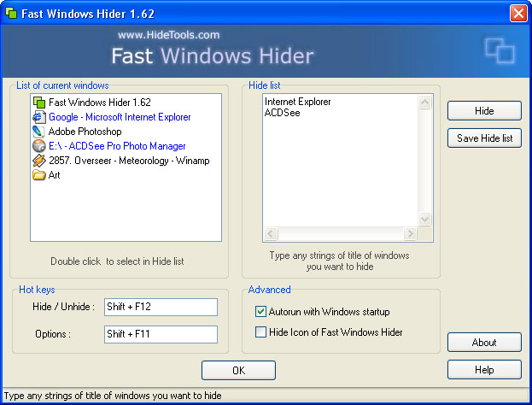
Task: Click Hide list scroll down arrow
Action: click(x=424, y=219)
